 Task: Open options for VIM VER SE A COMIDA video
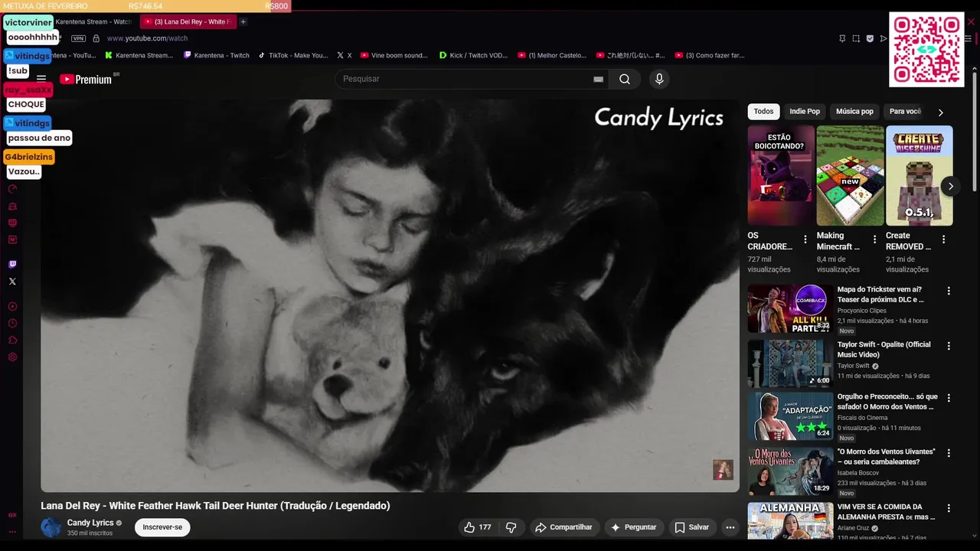(949, 508)
